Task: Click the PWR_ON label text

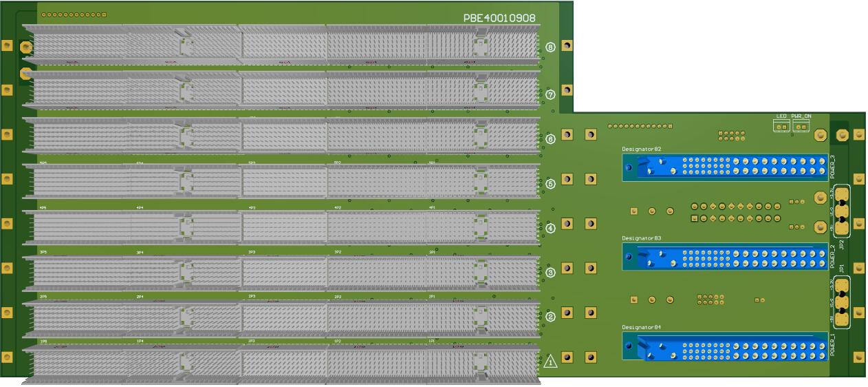Action: pyautogui.click(x=801, y=116)
